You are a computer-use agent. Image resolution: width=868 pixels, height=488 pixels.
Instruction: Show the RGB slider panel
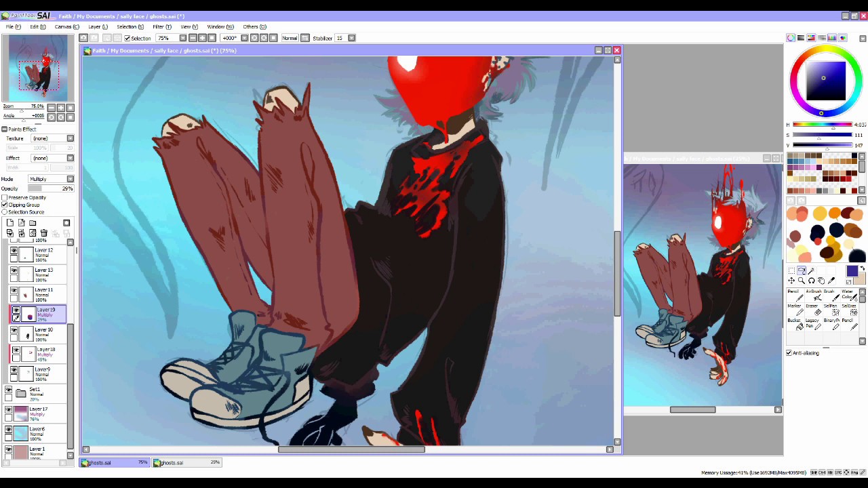tap(801, 38)
